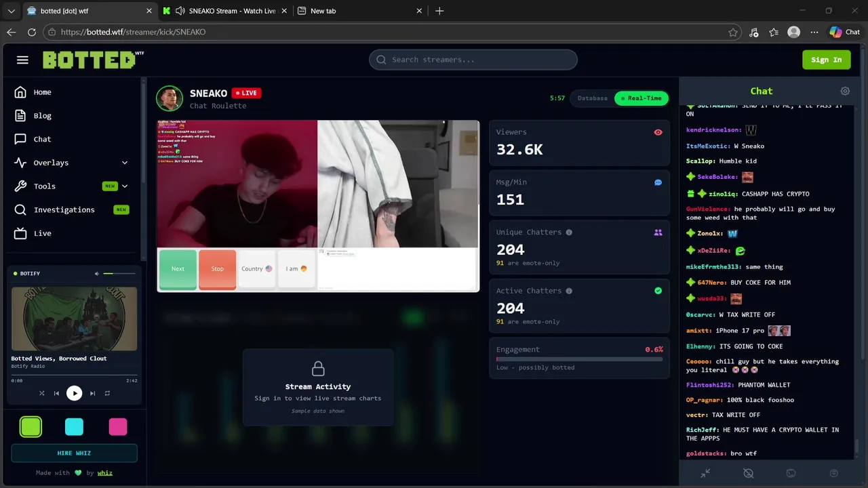Expand the Tools menu chevron
The image size is (868, 488).
[x=125, y=186]
